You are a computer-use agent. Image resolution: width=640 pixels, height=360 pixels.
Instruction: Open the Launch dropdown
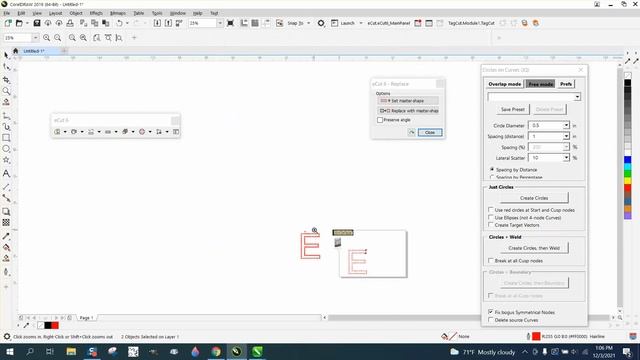point(361,23)
